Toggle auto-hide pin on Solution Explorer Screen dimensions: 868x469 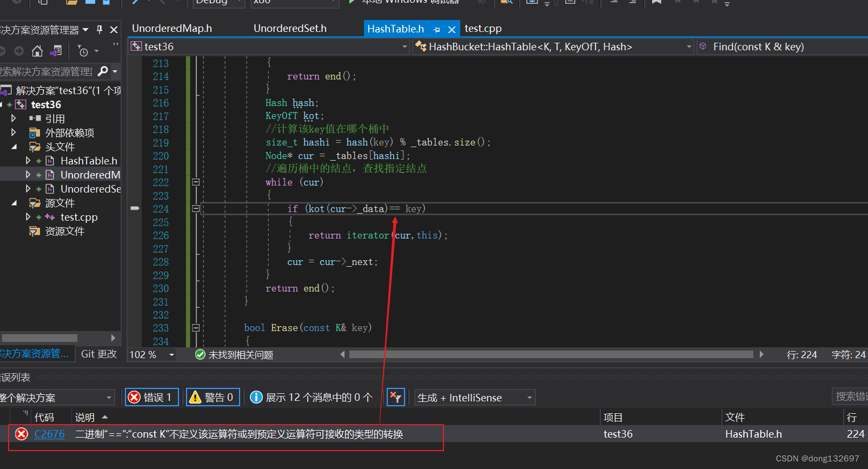tap(100, 30)
